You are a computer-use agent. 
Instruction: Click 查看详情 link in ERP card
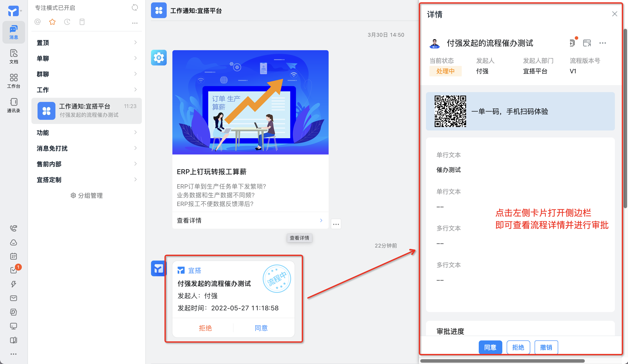click(250, 220)
